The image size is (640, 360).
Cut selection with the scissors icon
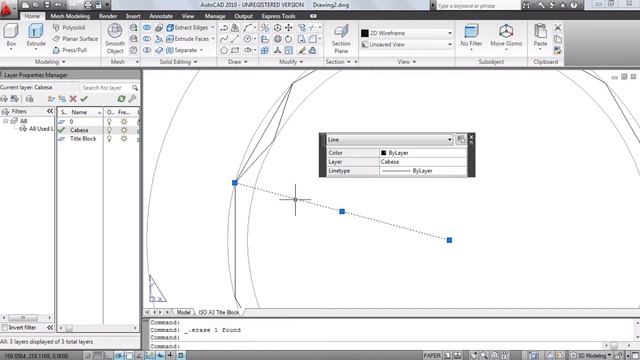click(558, 28)
